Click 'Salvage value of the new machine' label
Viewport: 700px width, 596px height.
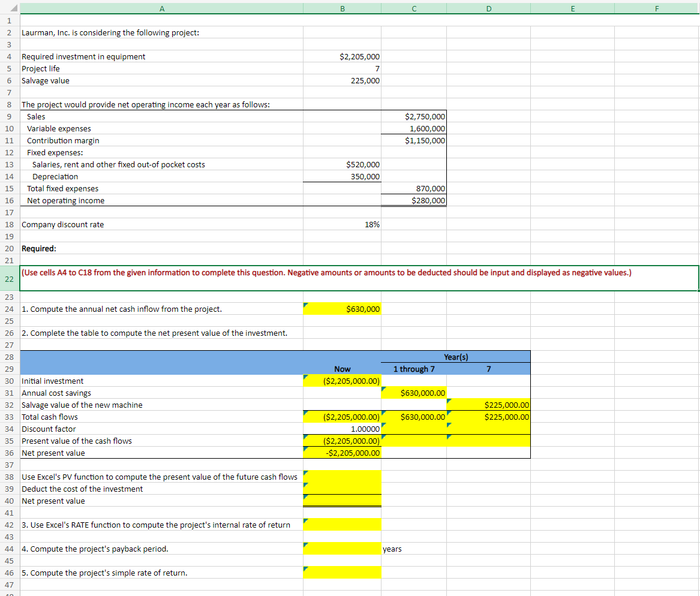coord(82,405)
